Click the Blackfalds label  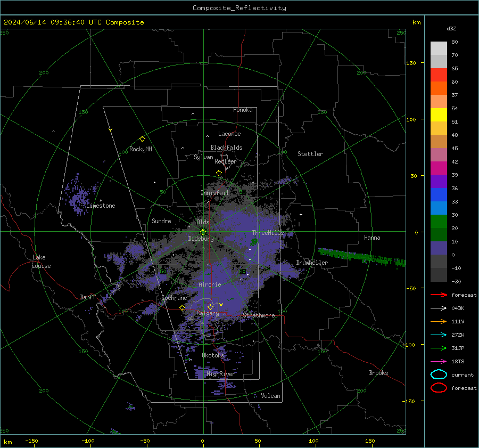click(226, 148)
